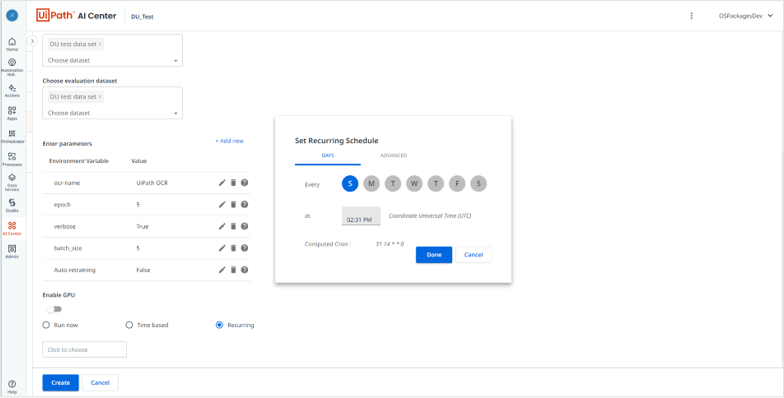Click the user avatar at top left
This screenshot has width=784, height=398.
[12, 16]
